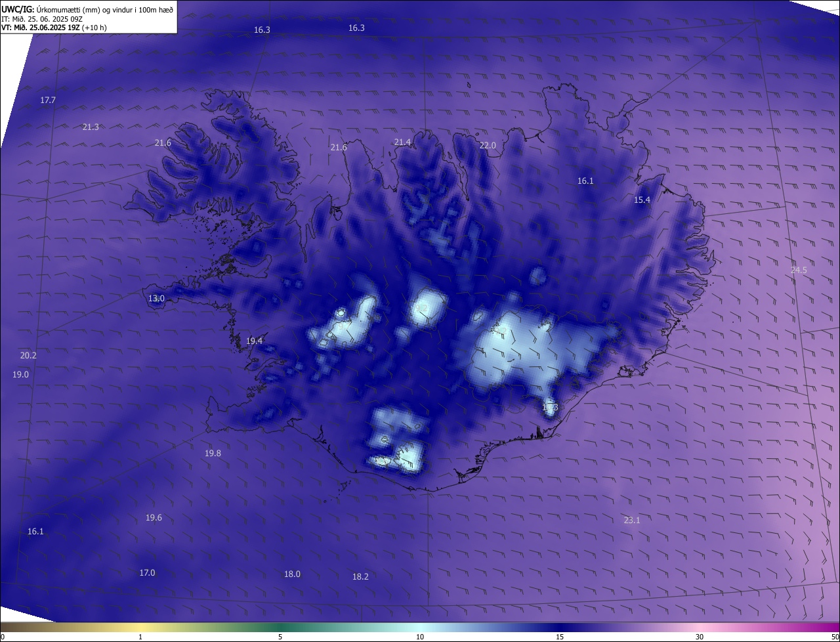Click the 18.2 value label

(x=360, y=577)
